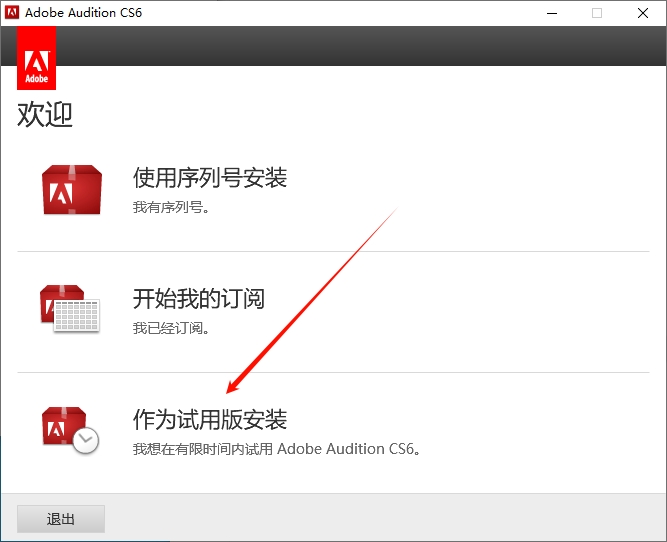Click the box with calendar subscription icon
The width and height of the screenshot is (667, 542).
(x=70, y=308)
